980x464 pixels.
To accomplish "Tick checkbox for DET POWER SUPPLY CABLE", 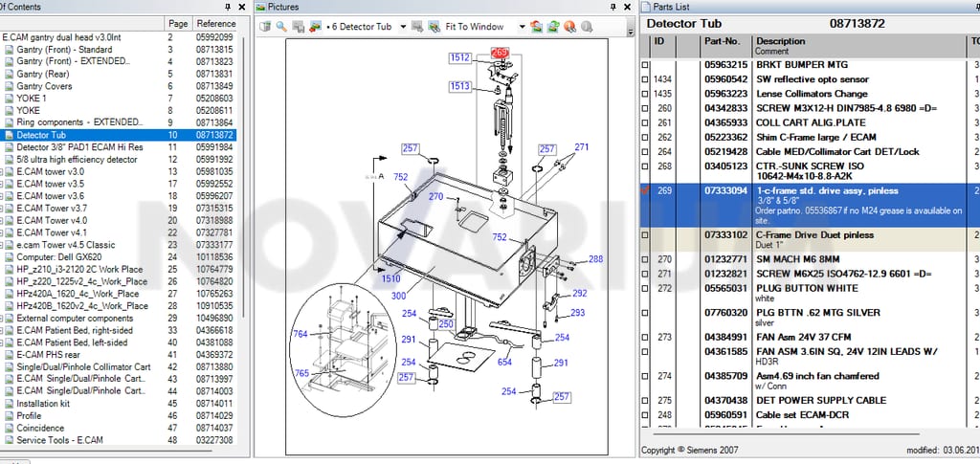I will click(x=645, y=400).
